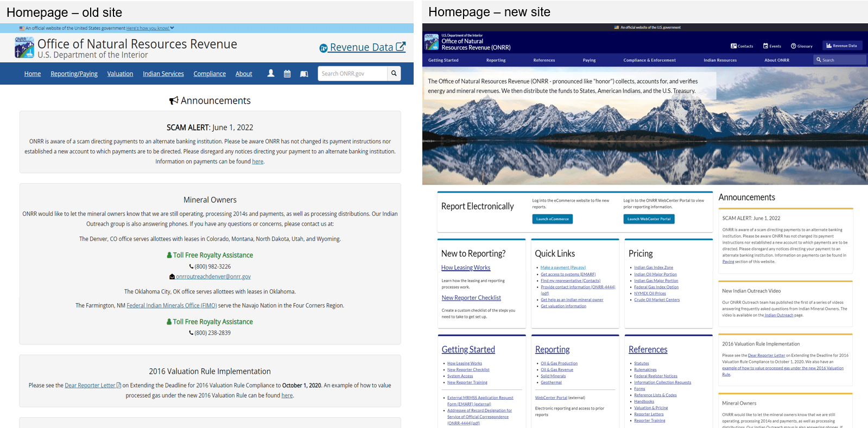Click the magnifier search button on old site

pyautogui.click(x=394, y=73)
